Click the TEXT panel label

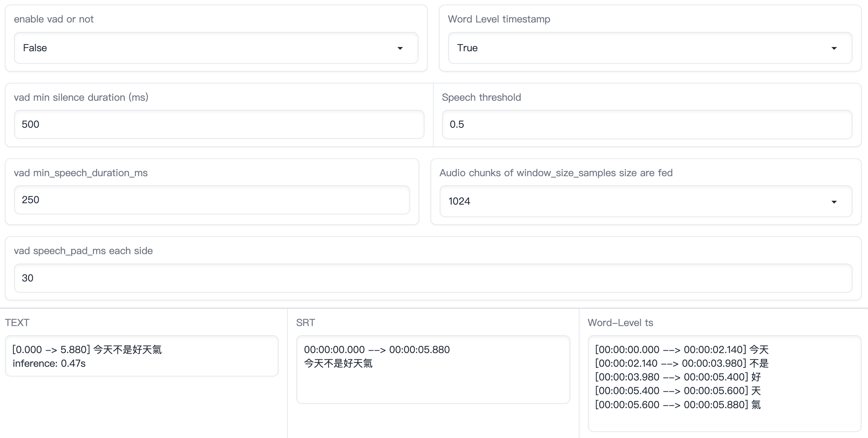point(17,322)
